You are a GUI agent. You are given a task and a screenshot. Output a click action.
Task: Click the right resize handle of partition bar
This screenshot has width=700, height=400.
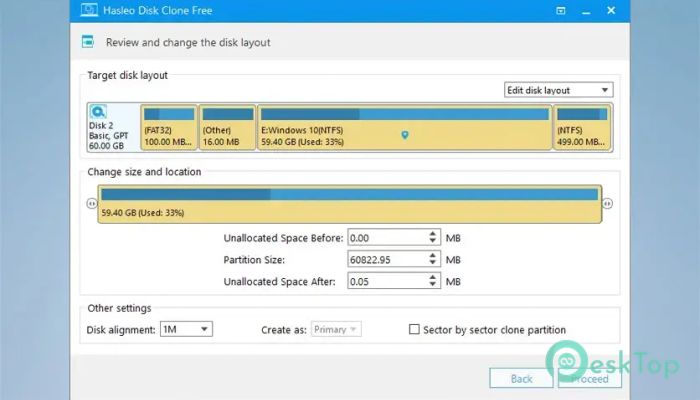[x=608, y=204]
